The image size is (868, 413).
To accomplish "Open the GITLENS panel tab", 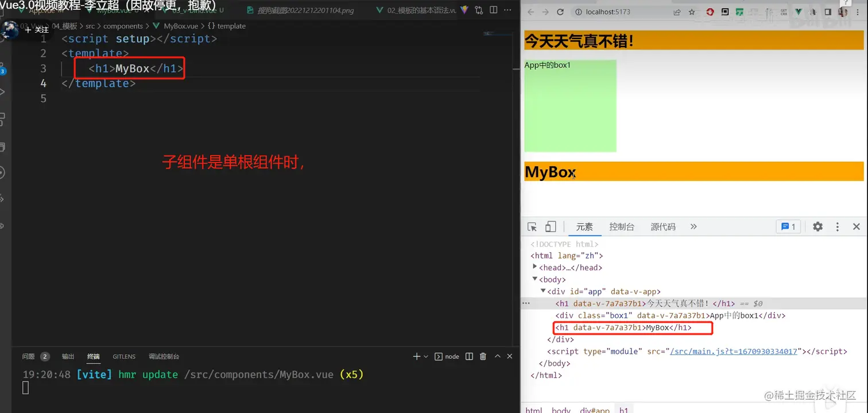I will (124, 357).
